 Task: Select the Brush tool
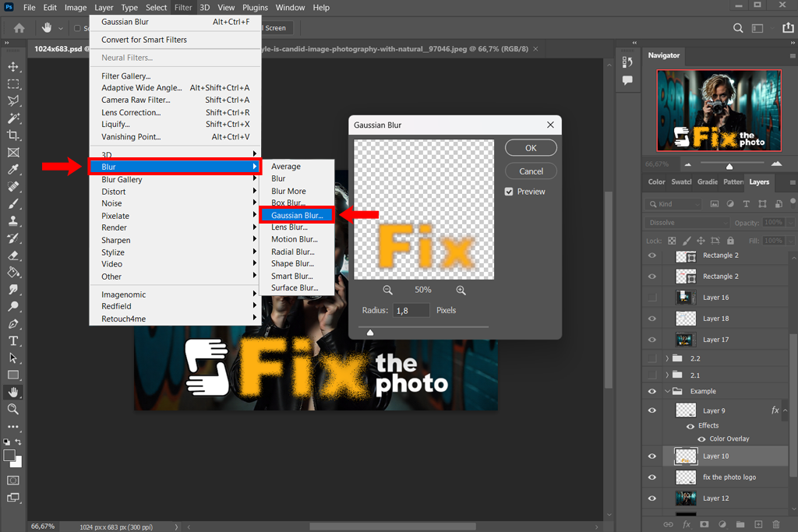pos(13,203)
